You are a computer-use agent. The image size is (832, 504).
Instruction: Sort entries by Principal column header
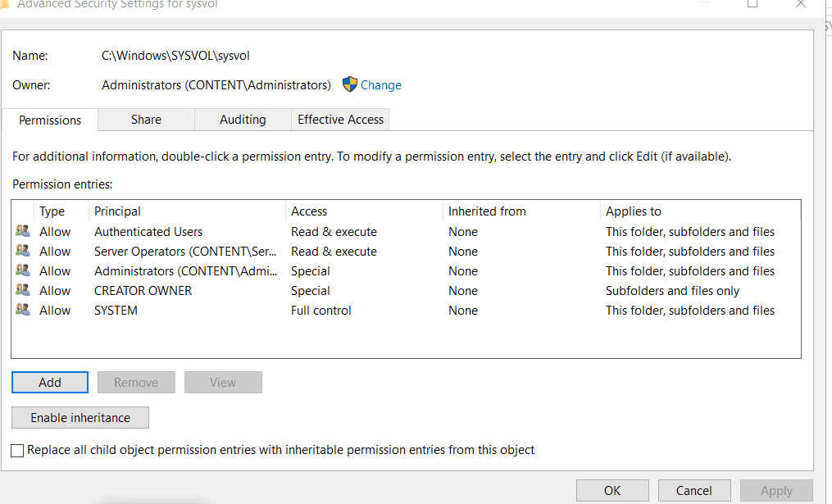coord(117,211)
